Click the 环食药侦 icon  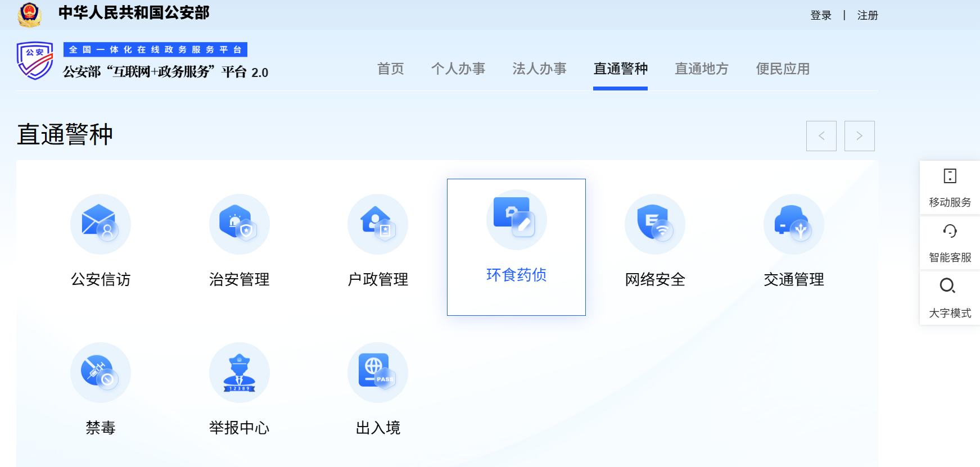[x=516, y=220]
